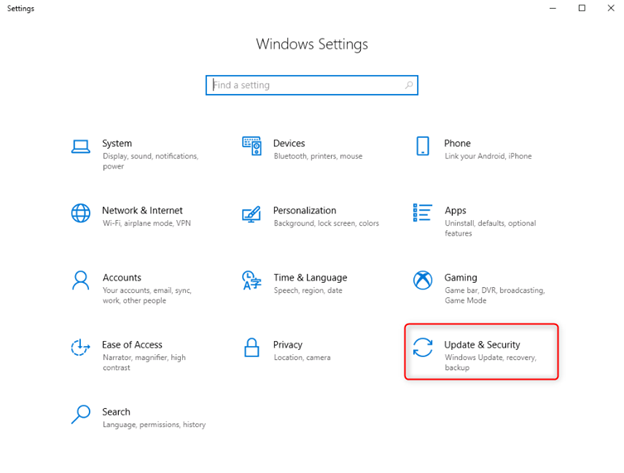Click the System laptop icon
Image resolution: width=624 pixels, height=473 pixels.
point(80,146)
